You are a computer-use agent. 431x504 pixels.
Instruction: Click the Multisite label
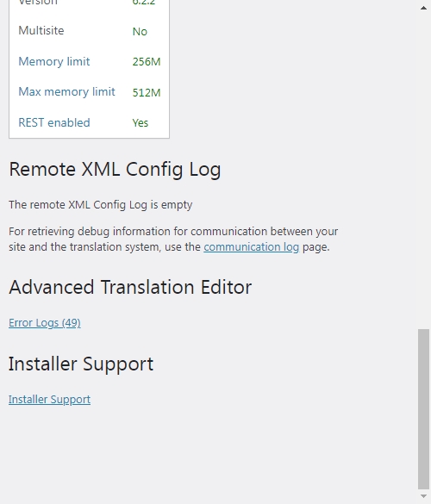tap(41, 30)
